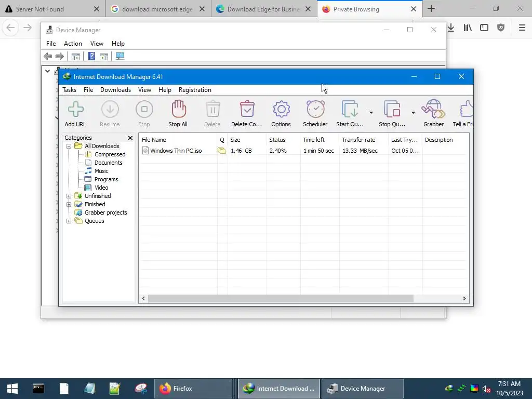Select the Documents category
Image resolution: width=532 pixels, height=399 pixels.
coord(108,163)
